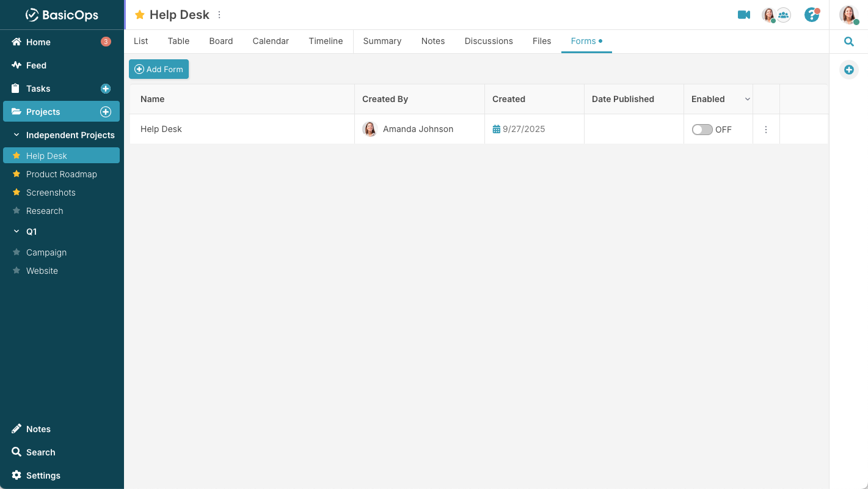Open the search icon in the right sidebar
The height and width of the screenshot is (489, 868).
(848, 41)
